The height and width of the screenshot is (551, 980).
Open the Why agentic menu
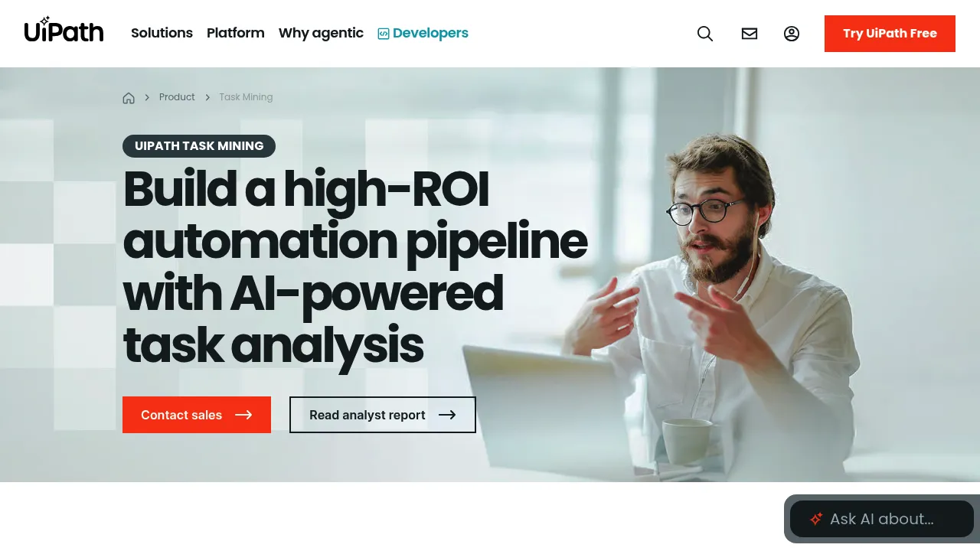pos(321,33)
